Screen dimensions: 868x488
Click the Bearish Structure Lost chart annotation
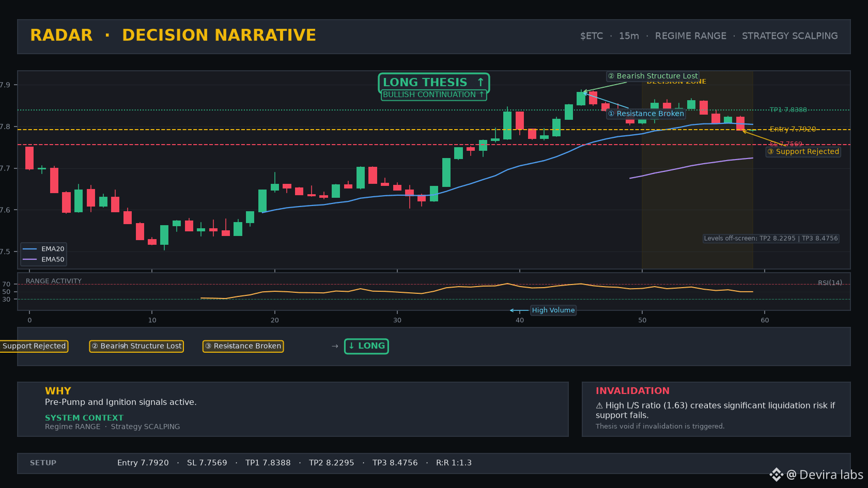653,76
